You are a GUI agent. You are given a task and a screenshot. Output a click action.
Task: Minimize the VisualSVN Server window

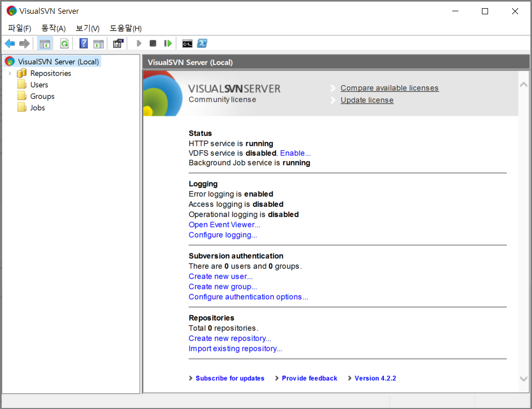pos(455,11)
